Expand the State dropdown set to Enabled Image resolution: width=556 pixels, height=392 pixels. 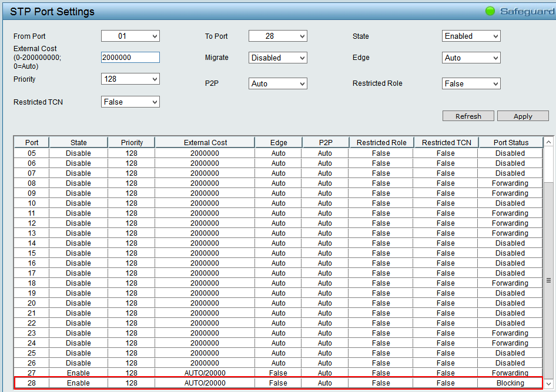pyautogui.click(x=471, y=36)
